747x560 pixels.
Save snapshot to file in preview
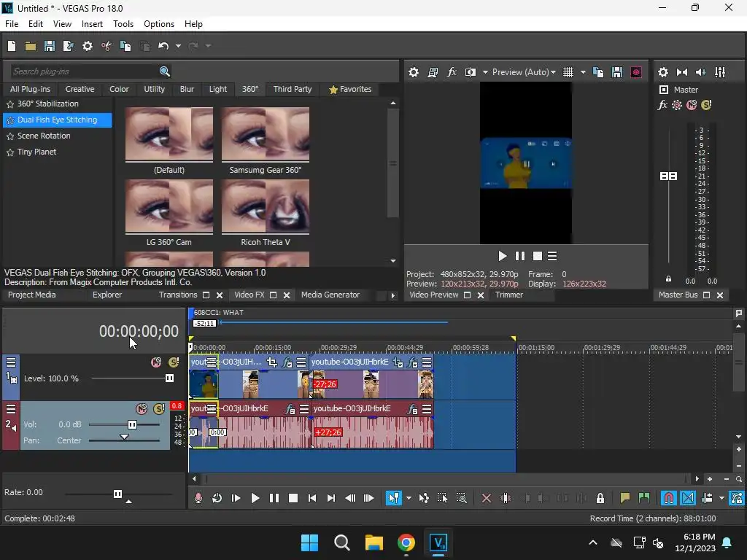617,72
